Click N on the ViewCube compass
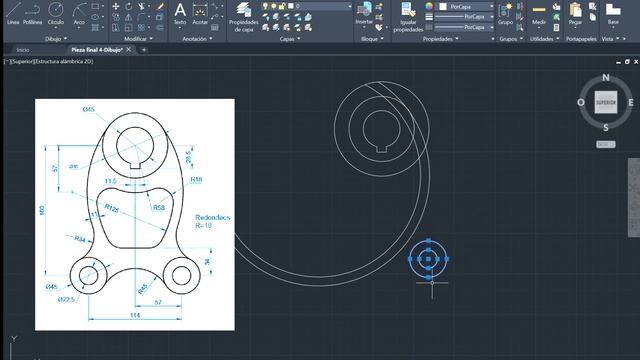640x360 pixels. click(606, 77)
